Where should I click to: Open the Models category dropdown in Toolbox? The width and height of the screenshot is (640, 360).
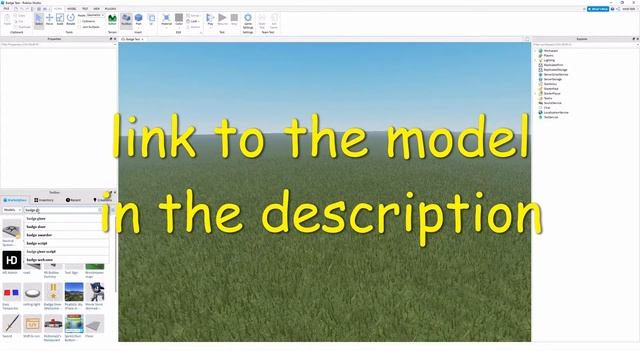pyautogui.click(x=12, y=210)
